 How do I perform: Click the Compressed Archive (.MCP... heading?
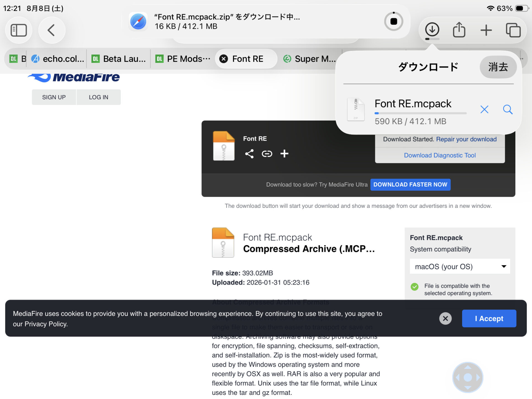pos(309,249)
